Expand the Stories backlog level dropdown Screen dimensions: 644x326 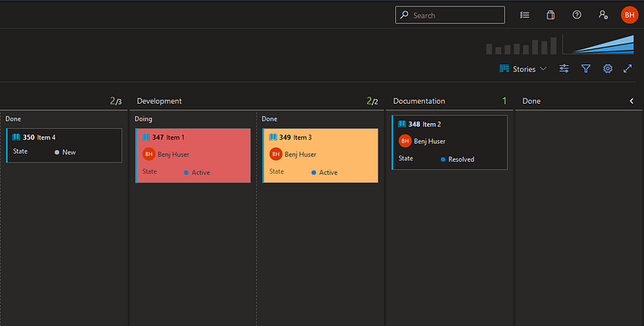522,69
